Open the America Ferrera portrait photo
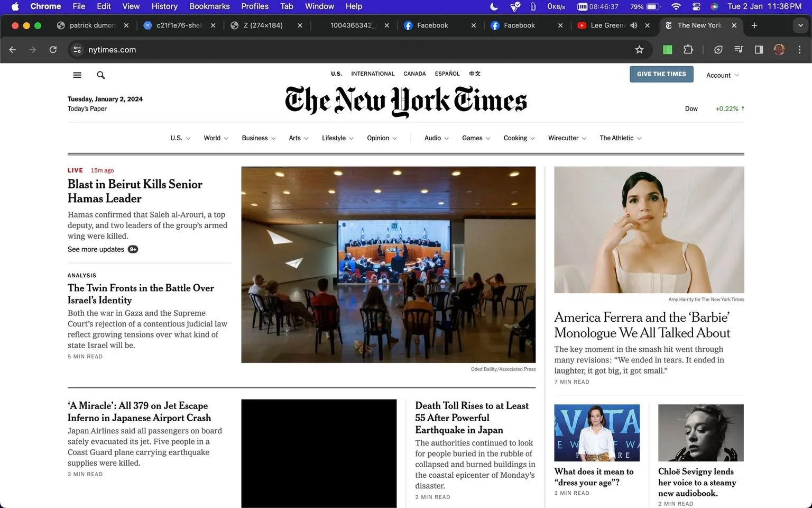The height and width of the screenshot is (508, 812). [x=649, y=230]
